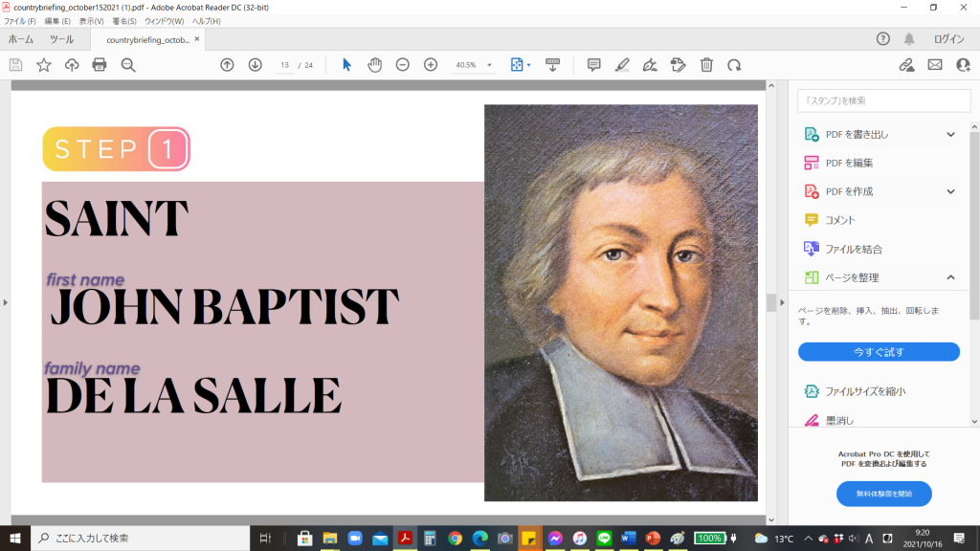Open the Windows action center notifications
The image size is (980, 551).
point(959,538)
